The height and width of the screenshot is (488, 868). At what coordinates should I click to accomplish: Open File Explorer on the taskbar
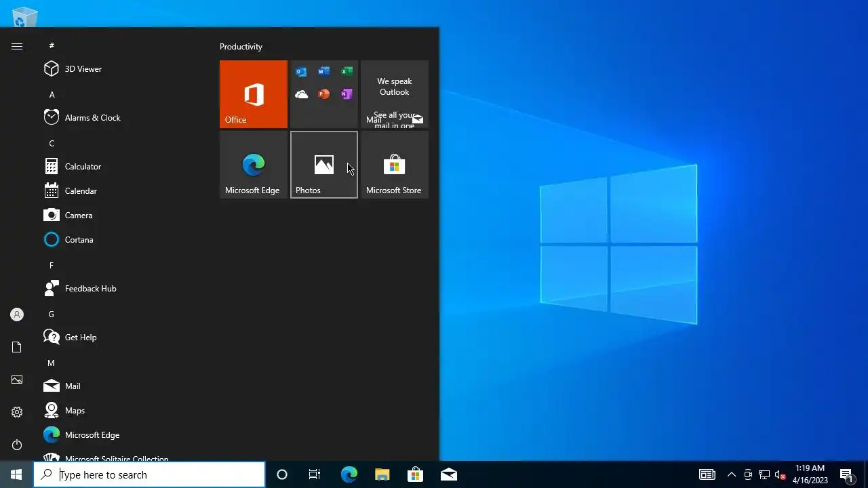[x=382, y=474]
